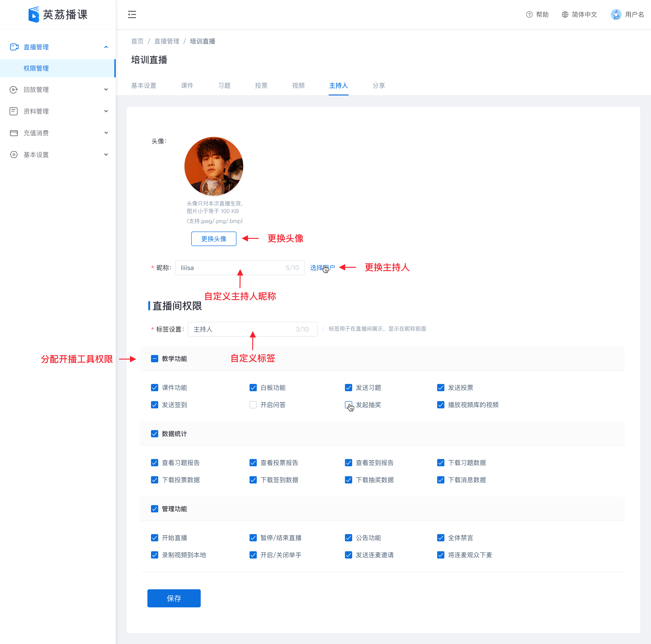The image size is (651, 644).
Task: Uncheck 播放视频库的视频 checkbox
Action: [441, 405]
